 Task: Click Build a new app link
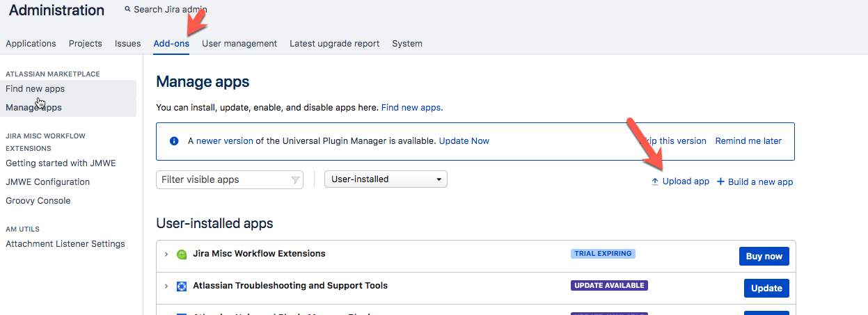click(761, 181)
